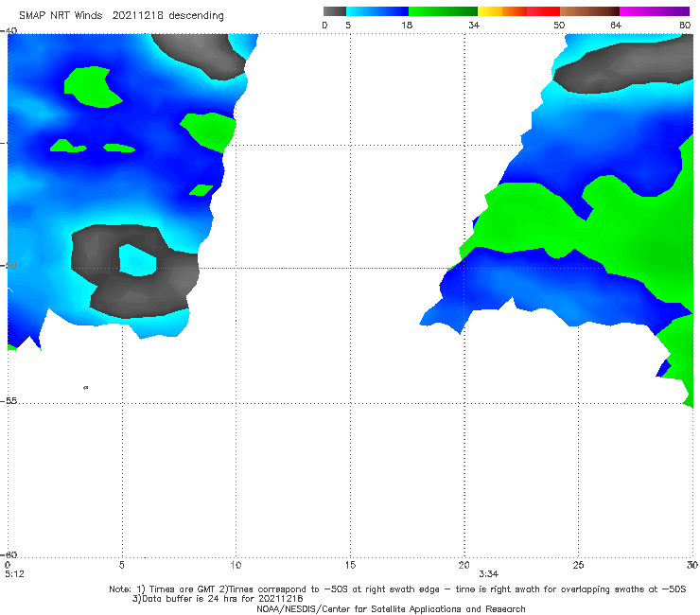This screenshot has height=615, width=700.
Task: Click the red segment of the color bar
Action: pos(543,11)
